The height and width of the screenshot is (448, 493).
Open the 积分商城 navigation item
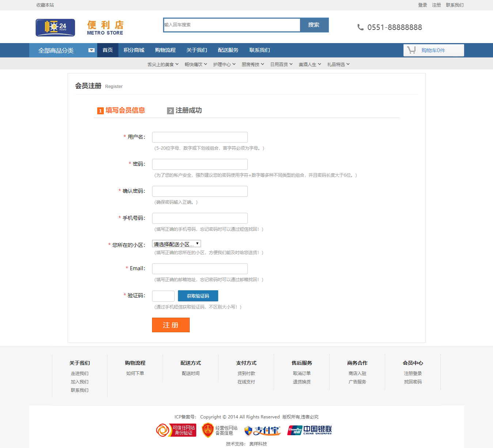[x=134, y=50]
